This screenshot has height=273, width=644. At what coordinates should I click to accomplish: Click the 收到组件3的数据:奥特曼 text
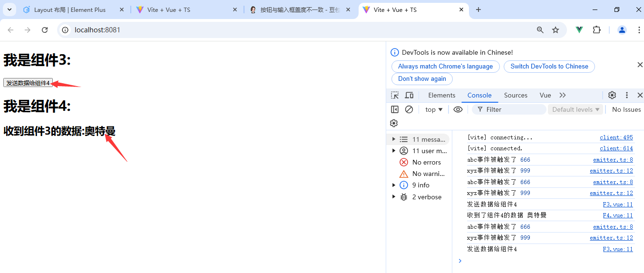pyautogui.click(x=59, y=131)
